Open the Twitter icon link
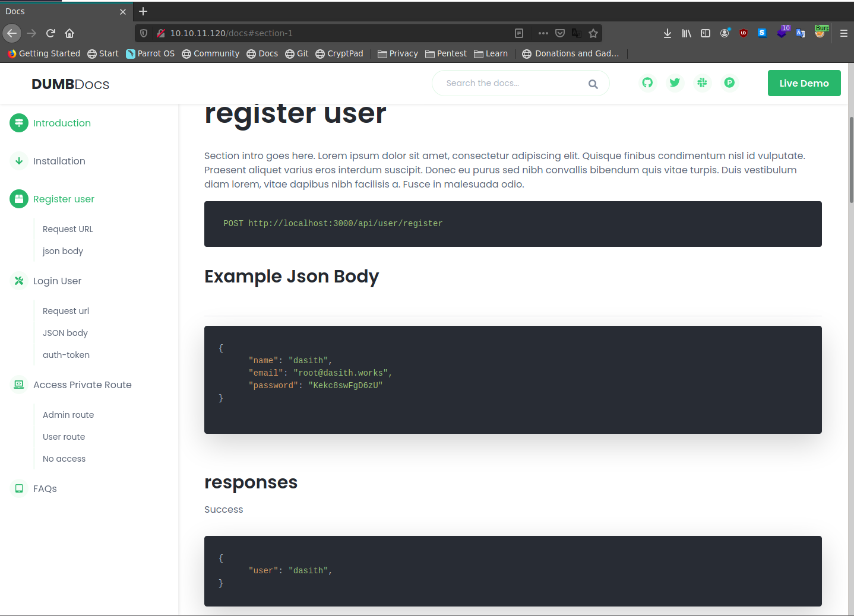This screenshot has width=854, height=616. point(675,83)
